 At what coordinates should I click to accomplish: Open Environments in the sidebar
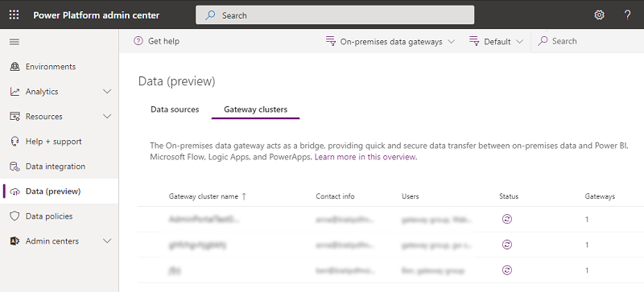pos(59,67)
